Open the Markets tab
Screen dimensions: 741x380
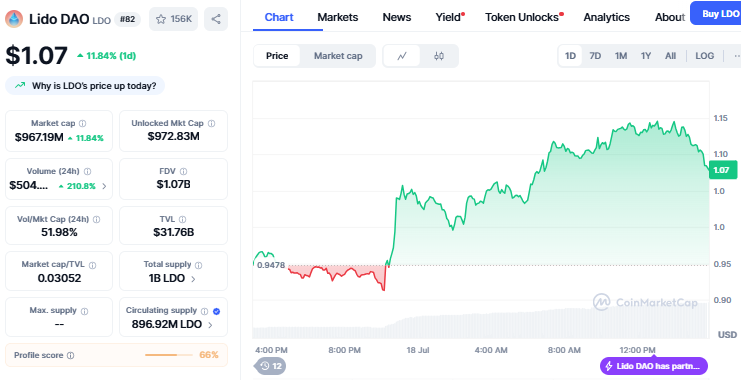(x=337, y=17)
